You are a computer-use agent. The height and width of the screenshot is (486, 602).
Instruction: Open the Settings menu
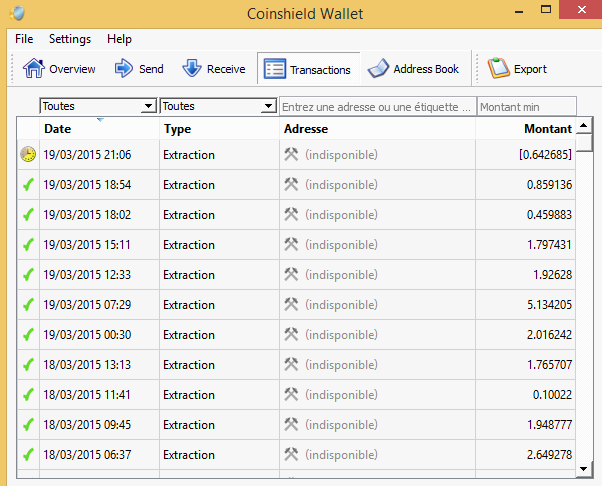[70, 39]
